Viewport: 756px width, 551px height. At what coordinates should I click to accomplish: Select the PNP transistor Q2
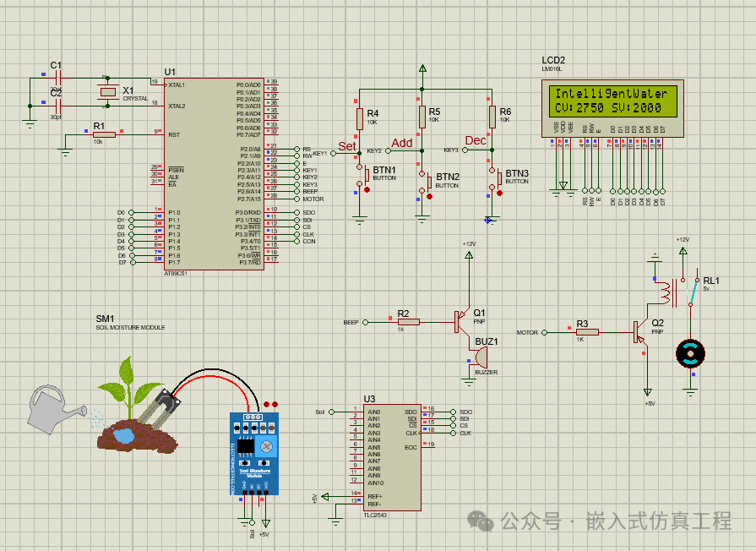click(x=639, y=332)
